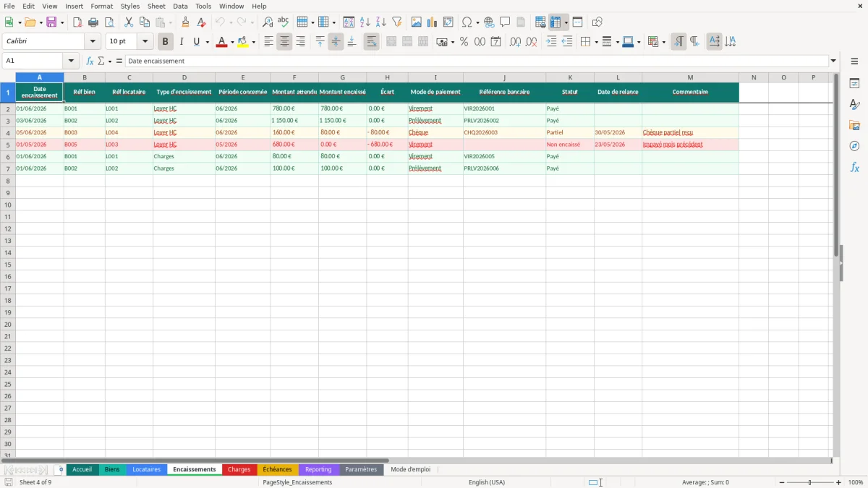Viewport: 868px width, 488px height.
Task: Open the Borders dropdown arrow
Action: tap(595, 42)
